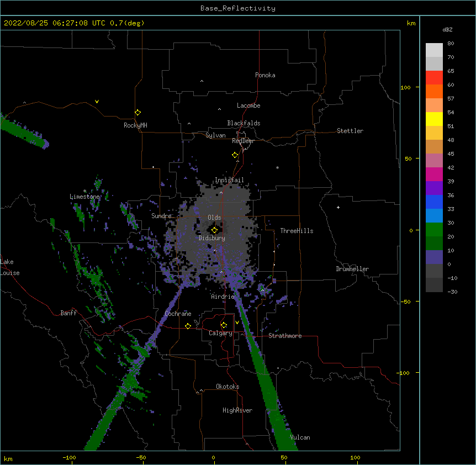Viewport: 476px width, 465px height.
Task: Click the Banff label
Action: click(x=68, y=313)
